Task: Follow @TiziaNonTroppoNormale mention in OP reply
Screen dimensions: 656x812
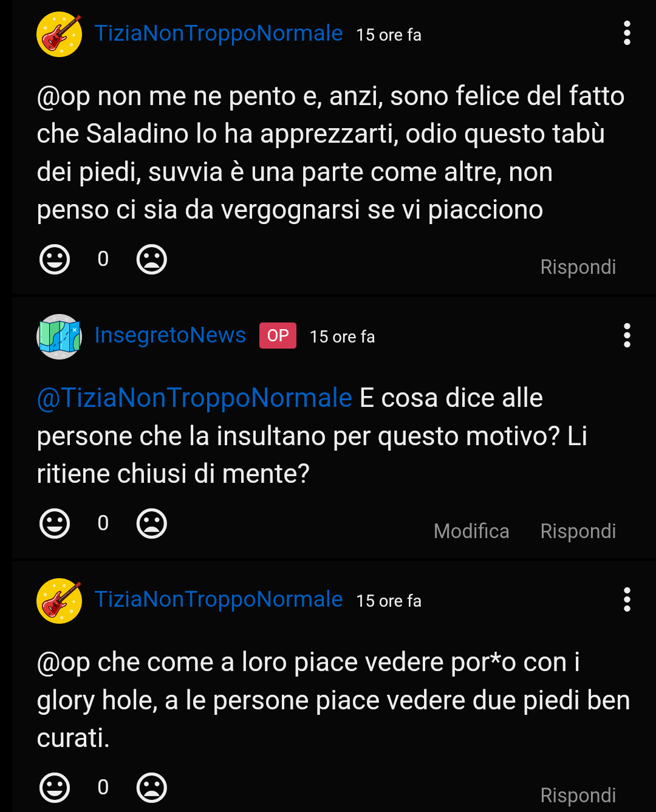Action: [x=194, y=398]
